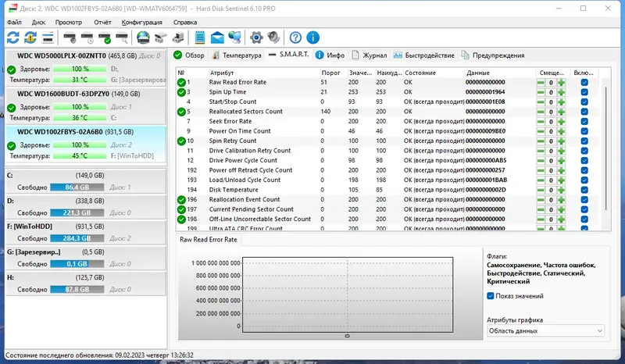
Task: Toggle the enable checkbox for Spin Up Time
Action: [584, 92]
